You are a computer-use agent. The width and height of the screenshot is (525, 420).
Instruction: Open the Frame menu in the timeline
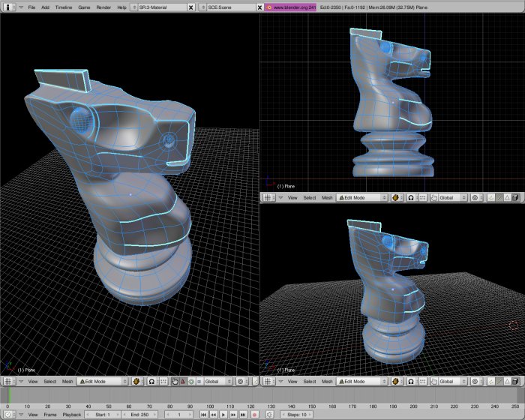[x=50, y=415]
